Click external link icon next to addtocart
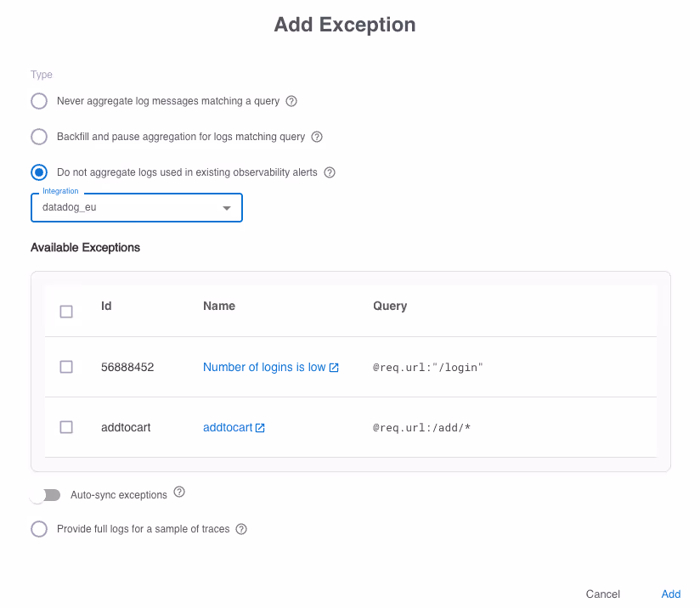Viewport: 700px width, 608px height. (260, 428)
